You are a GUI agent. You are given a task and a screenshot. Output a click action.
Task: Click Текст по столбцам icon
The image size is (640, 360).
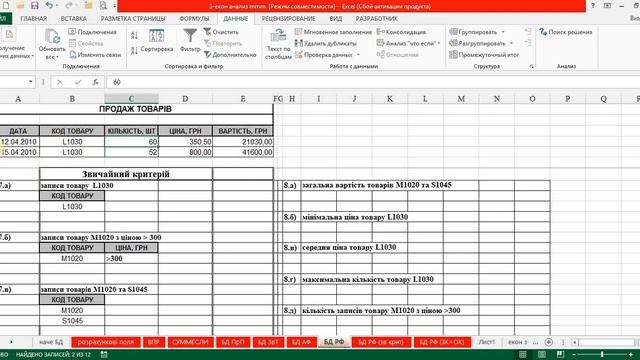click(278, 35)
